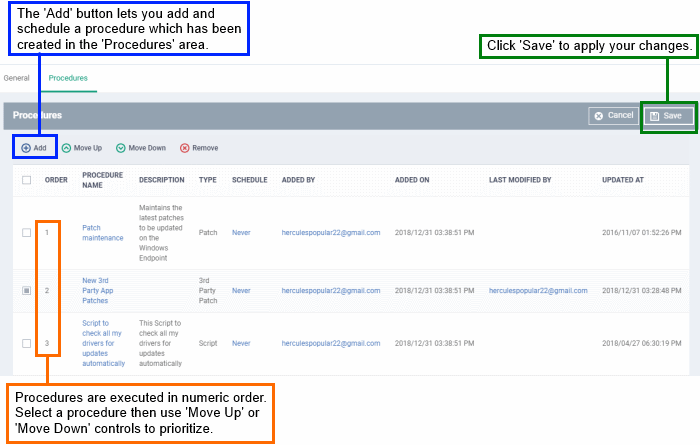Click the red Remove icon
The image size is (700, 445).
click(184, 148)
